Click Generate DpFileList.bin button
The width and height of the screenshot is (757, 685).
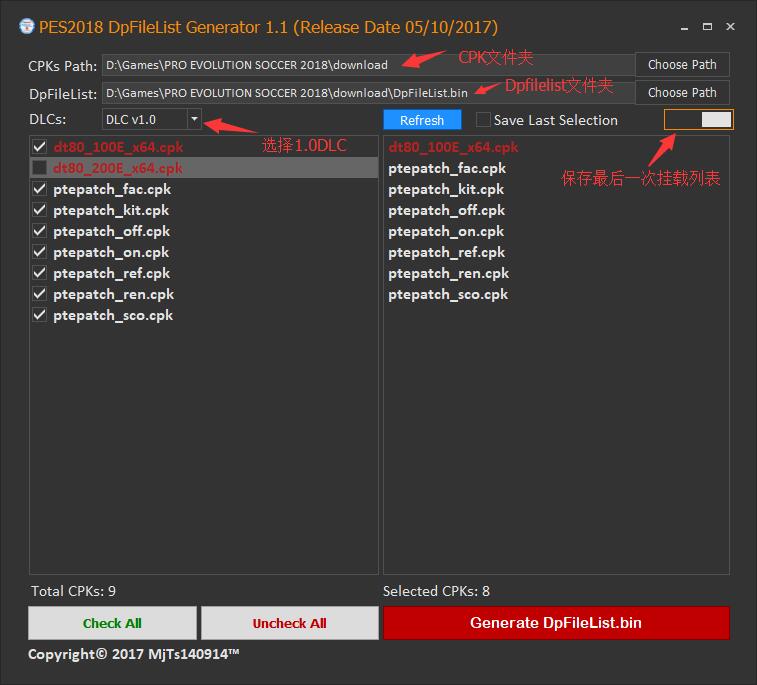click(556, 623)
